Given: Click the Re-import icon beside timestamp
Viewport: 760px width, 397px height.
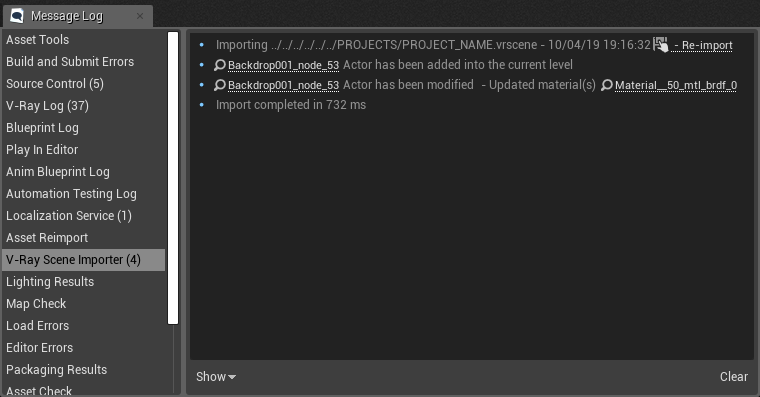Looking at the screenshot, I should 660,45.
